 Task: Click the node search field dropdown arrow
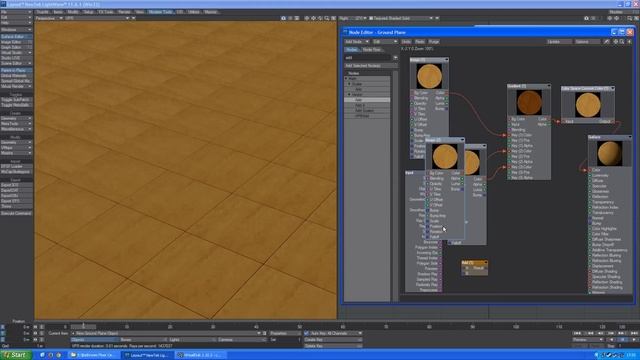pyautogui.click(x=395, y=58)
